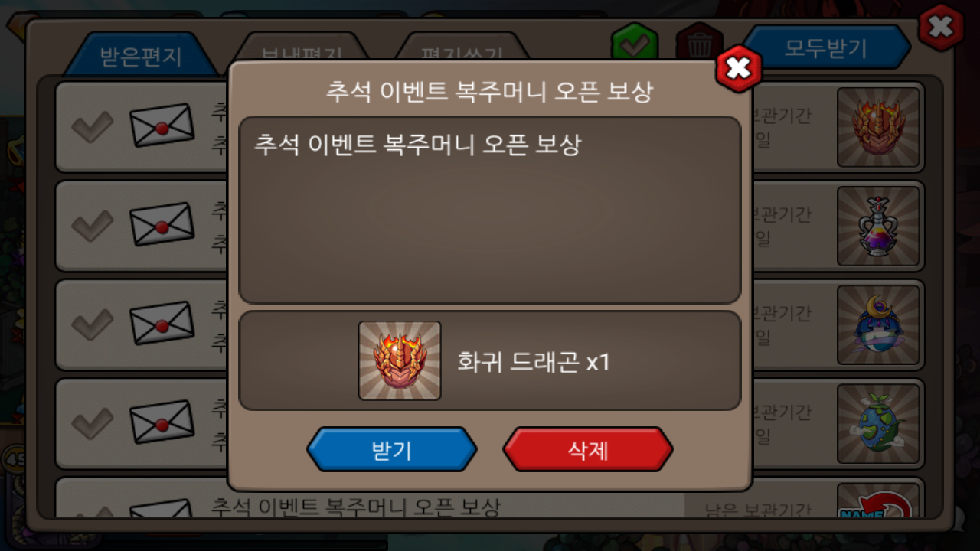This screenshot has width=980, height=551.
Task: Toggle the checkmark on the fourth mail row
Action: [x=92, y=422]
